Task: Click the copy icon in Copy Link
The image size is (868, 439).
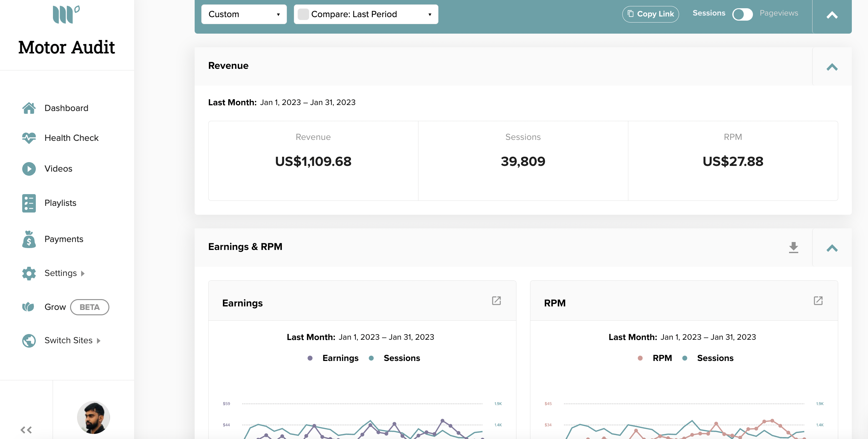Action: (x=631, y=14)
